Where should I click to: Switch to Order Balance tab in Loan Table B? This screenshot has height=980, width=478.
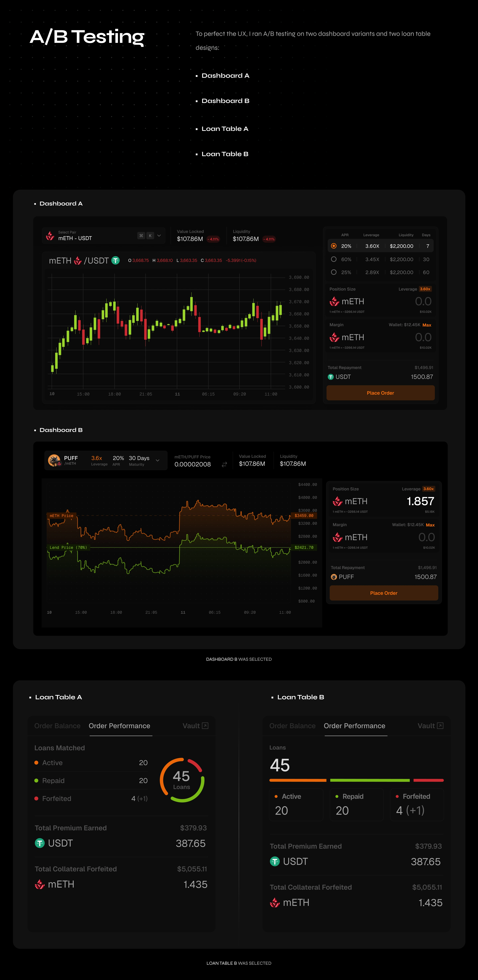click(292, 726)
